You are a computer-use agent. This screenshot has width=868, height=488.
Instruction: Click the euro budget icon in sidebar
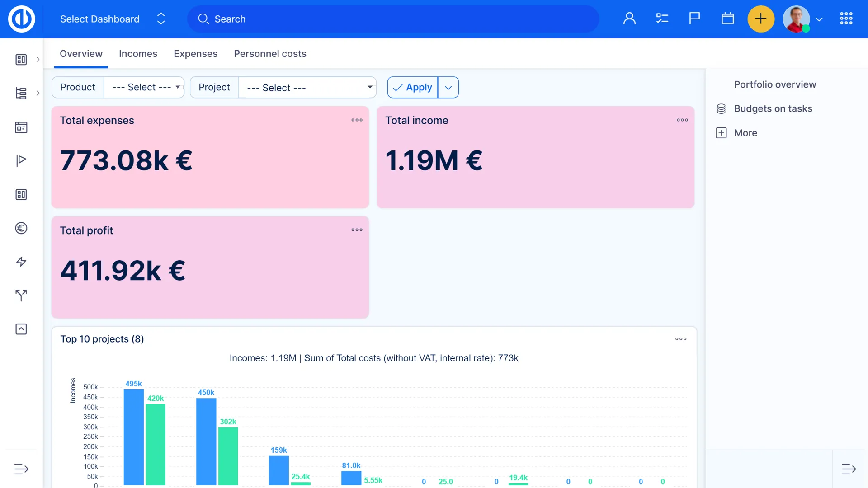coord(21,228)
